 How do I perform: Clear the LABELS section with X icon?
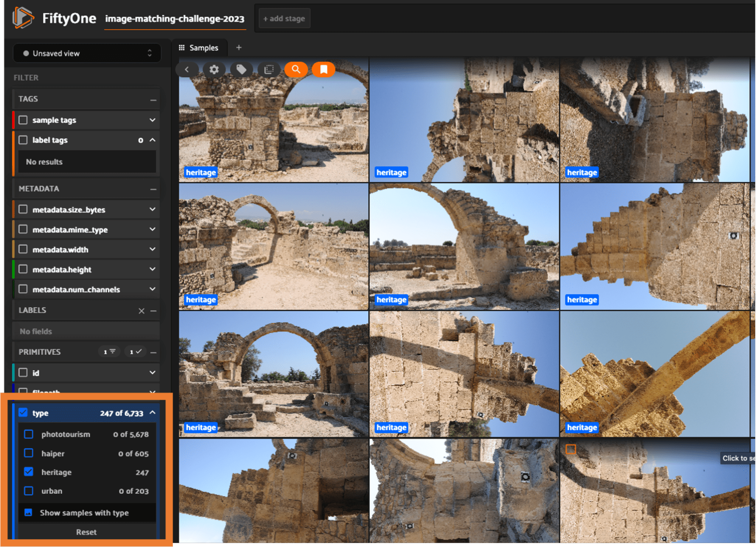pos(141,311)
